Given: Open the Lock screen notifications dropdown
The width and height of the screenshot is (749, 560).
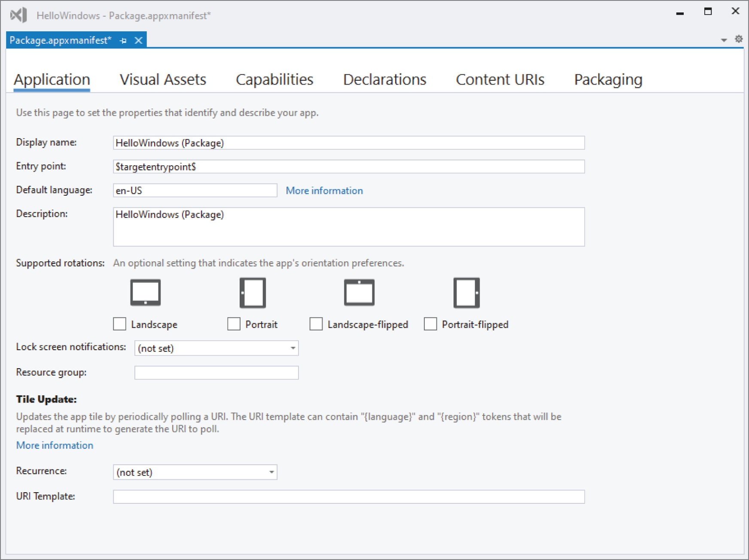Looking at the screenshot, I should (x=292, y=348).
